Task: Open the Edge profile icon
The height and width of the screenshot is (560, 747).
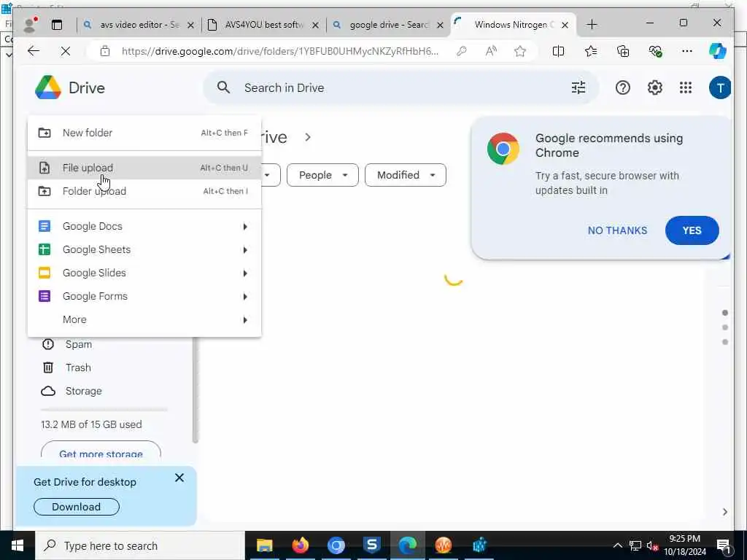Action: [30, 25]
